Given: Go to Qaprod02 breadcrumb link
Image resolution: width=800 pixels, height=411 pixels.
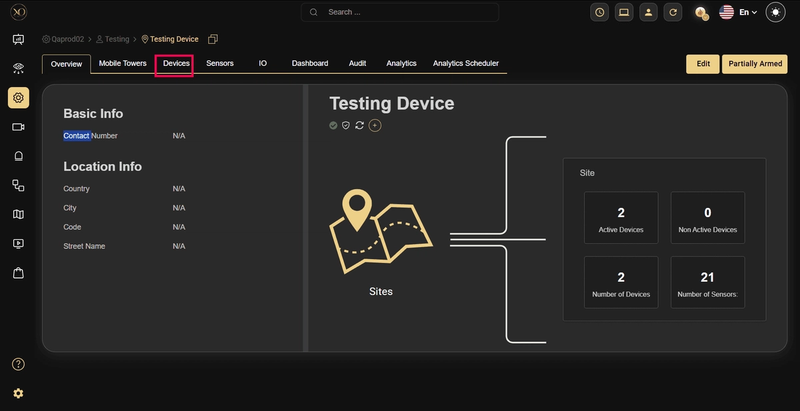Looking at the screenshot, I should (63, 39).
